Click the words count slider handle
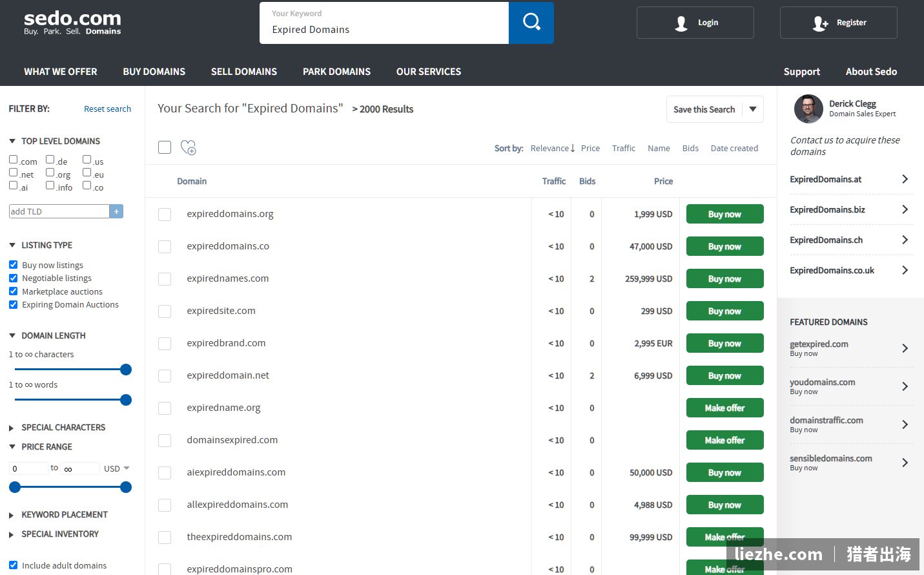Viewport: 924px width, 575px height. pos(126,400)
